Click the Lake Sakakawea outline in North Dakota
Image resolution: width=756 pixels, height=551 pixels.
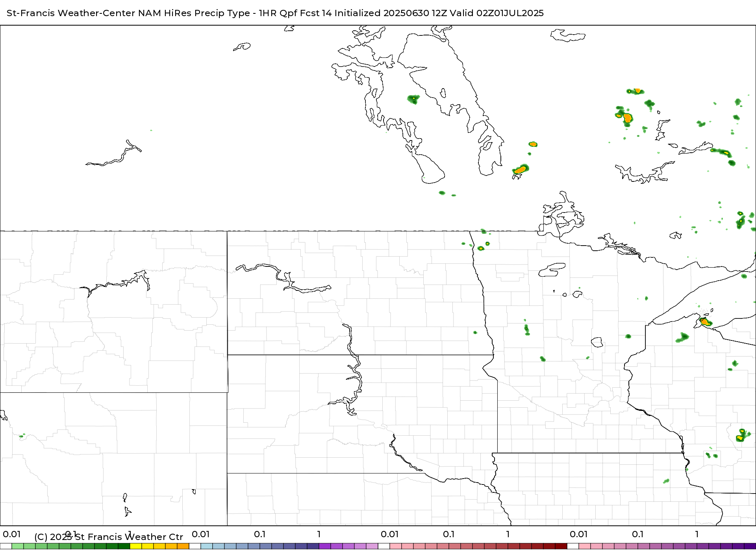click(283, 278)
